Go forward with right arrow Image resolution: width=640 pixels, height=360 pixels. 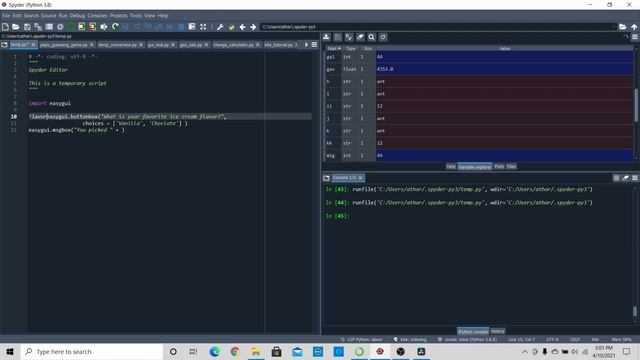coord(253,27)
